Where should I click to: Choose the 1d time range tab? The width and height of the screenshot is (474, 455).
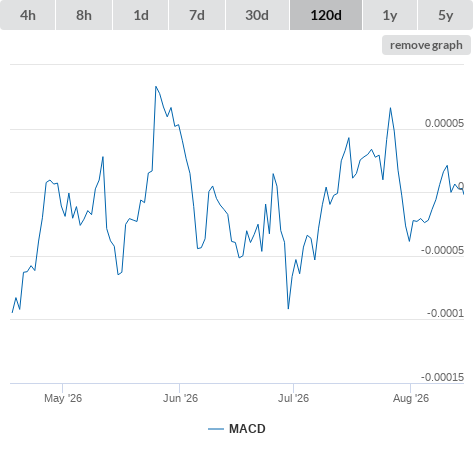[141, 15]
